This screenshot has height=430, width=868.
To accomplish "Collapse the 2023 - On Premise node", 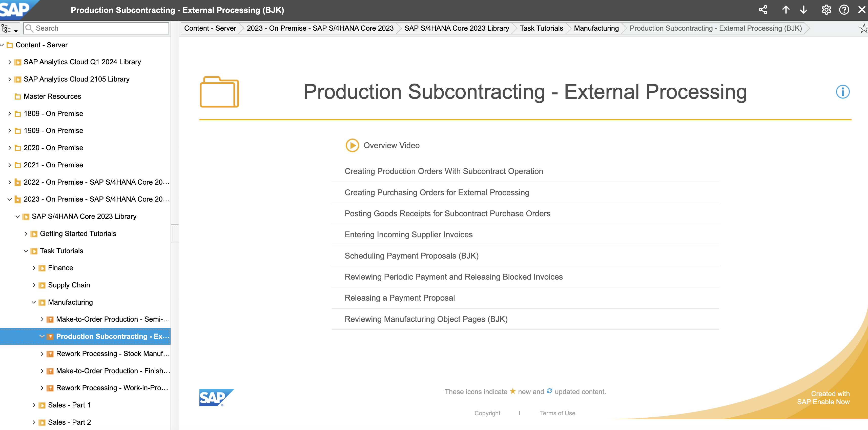I will [9, 199].
